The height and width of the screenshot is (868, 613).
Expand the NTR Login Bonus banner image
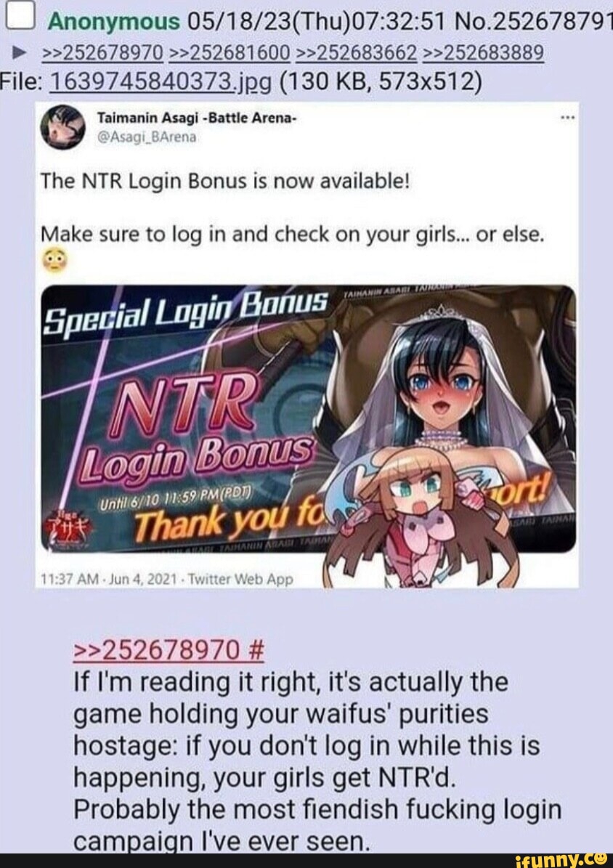(309, 418)
